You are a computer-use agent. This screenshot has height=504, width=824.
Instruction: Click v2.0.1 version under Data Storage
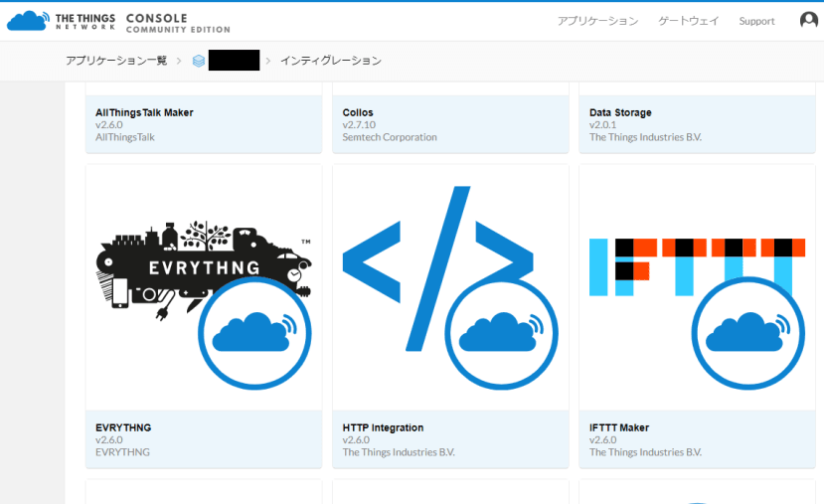pos(602,125)
